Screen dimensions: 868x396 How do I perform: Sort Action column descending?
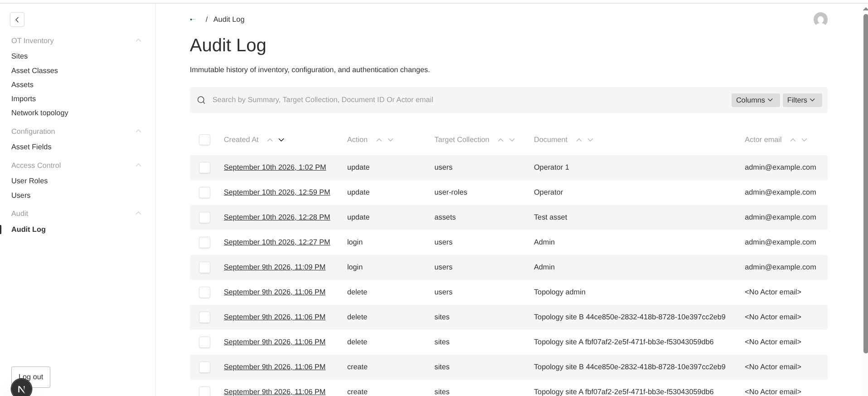(390, 140)
